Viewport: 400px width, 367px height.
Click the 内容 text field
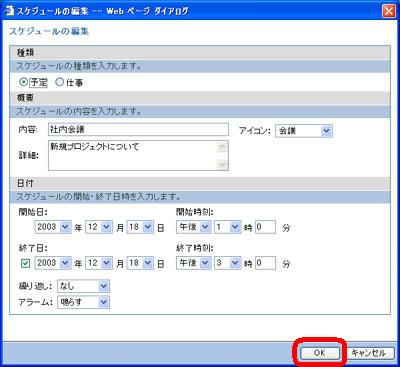point(138,130)
